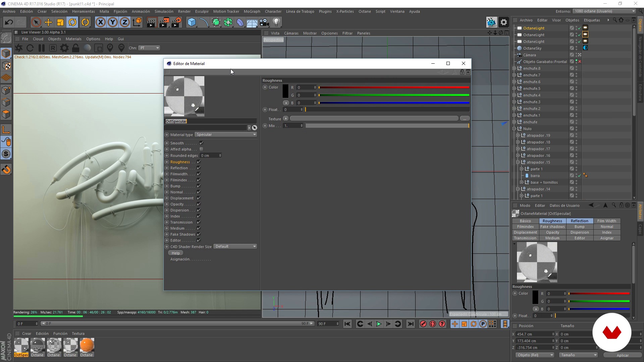Click the Octane settings gear in top right
Image resolution: width=644 pixels, height=362 pixels.
pos(504,22)
